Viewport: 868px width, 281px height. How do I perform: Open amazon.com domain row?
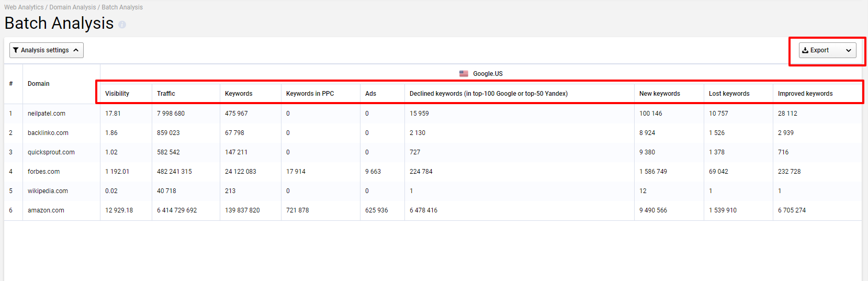click(x=46, y=210)
